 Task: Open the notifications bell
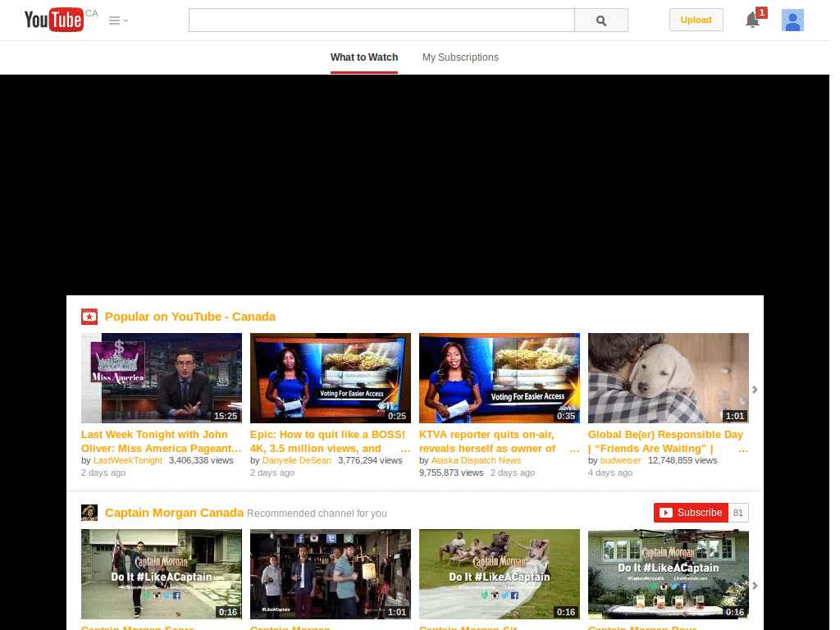point(752,21)
